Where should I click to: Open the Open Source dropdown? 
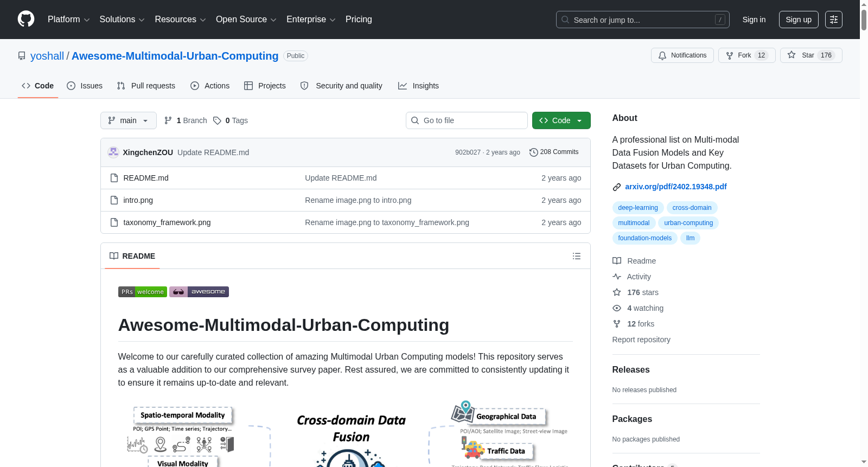[x=246, y=20]
